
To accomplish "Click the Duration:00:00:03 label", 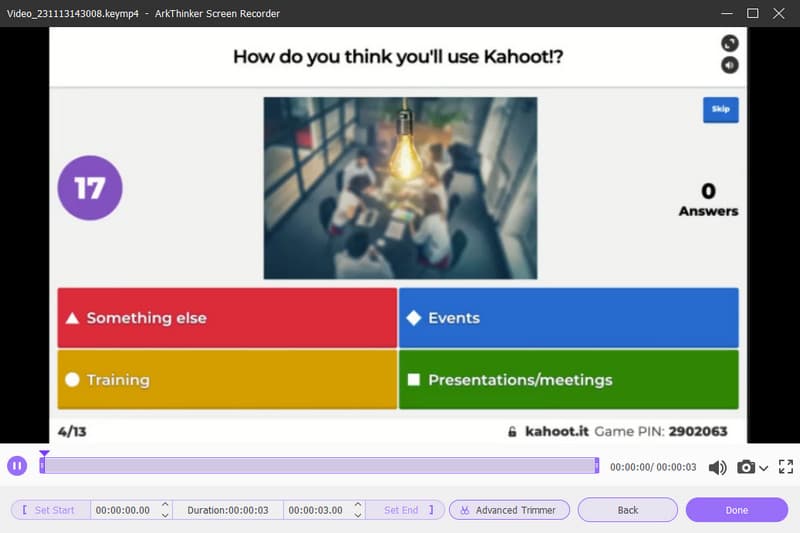I will (x=228, y=510).
